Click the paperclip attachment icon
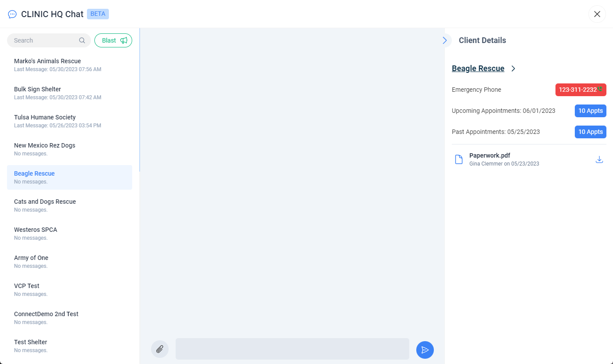 coord(160,349)
